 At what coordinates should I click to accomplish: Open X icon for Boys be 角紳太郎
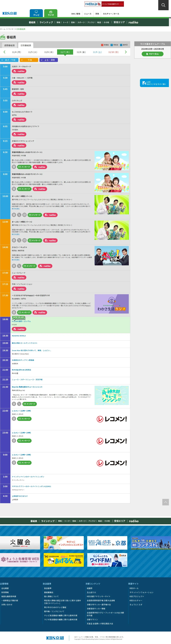click(19, 404)
